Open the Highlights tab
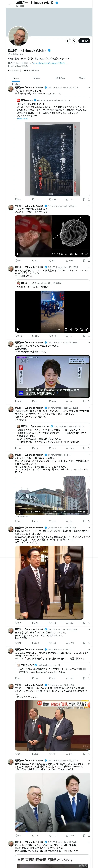This screenshot has height=868, width=98. point(60,78)
